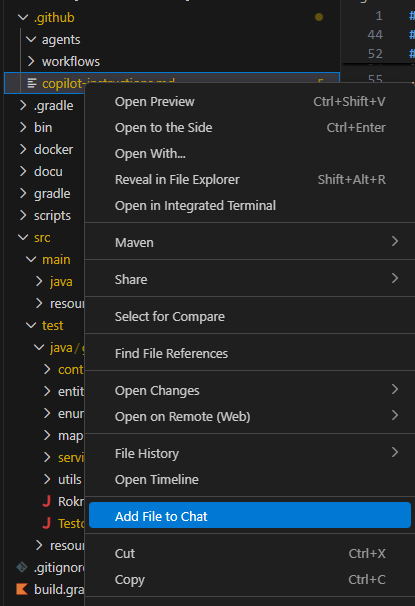Open the Share submenu
415x606 pixels.
pos(250,279)
